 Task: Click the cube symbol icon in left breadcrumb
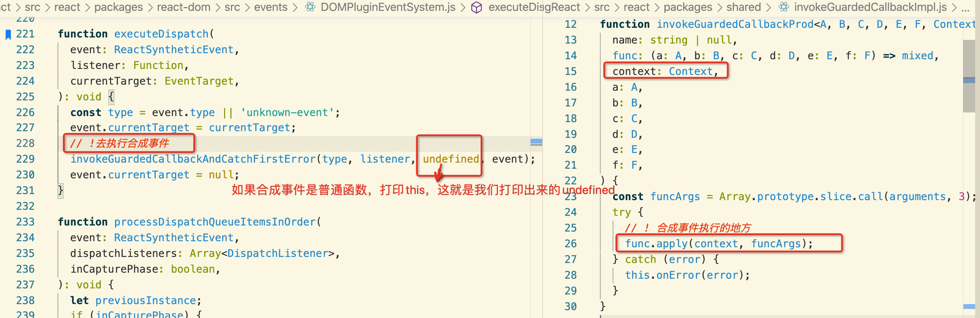[476, 7]
